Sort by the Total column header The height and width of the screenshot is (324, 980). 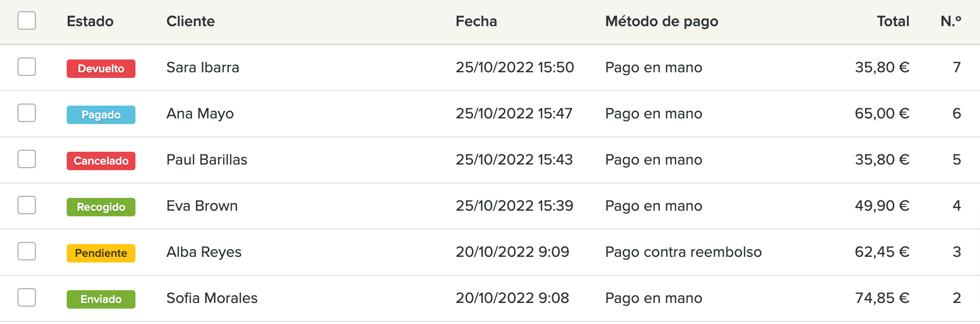click(x=893, y=21)
